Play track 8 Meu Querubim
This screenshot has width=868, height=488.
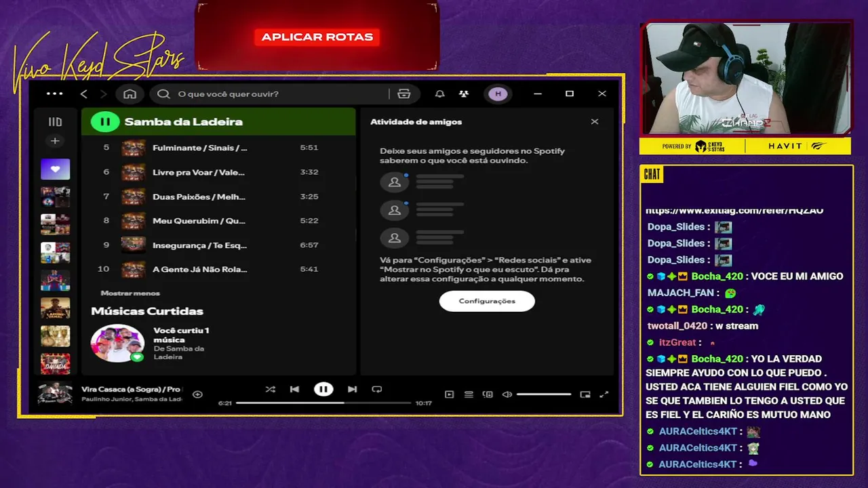[x=218, y=220]
